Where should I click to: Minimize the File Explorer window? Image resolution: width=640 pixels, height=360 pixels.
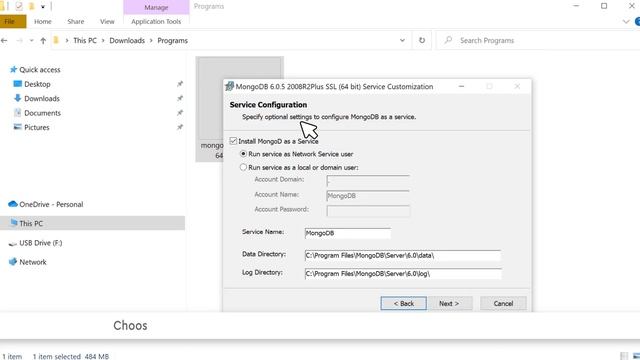[576, 6]
